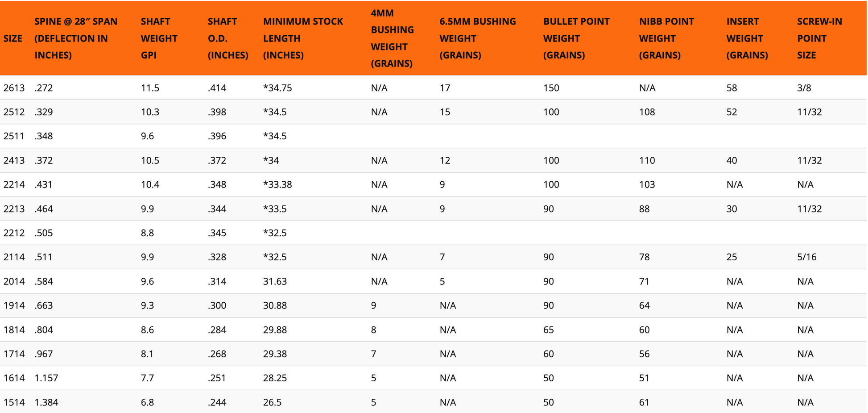Select insert weight 58 cell
Viewport: 868px width, 413px height.
(x=732, y=88)
